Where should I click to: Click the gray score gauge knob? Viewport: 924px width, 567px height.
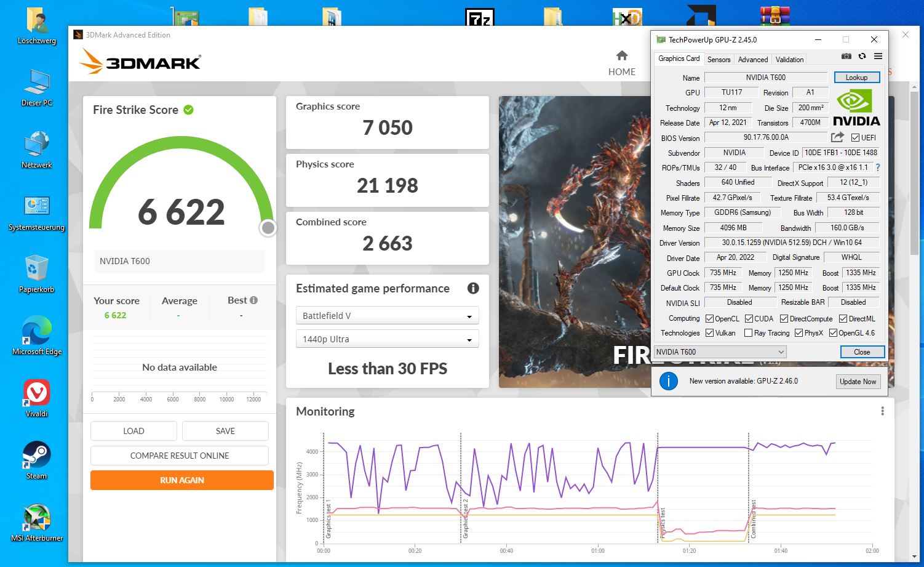click(x=268, y=228)
